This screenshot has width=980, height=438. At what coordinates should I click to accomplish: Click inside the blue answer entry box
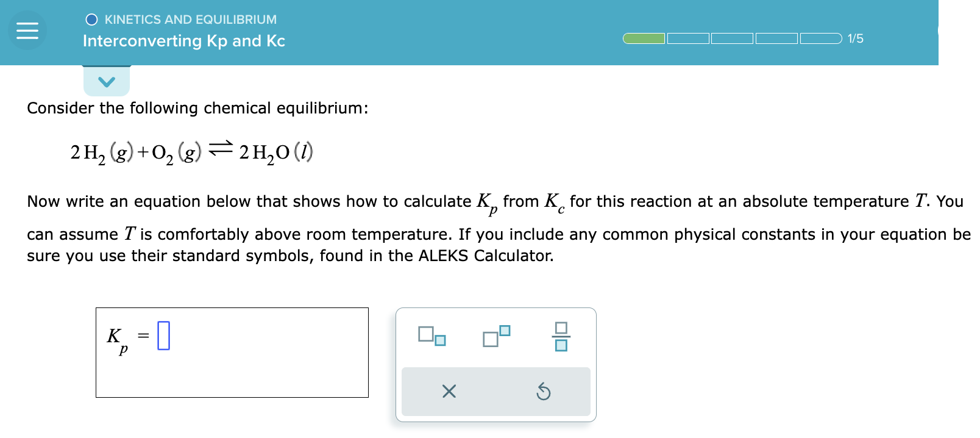click(163, 336)
